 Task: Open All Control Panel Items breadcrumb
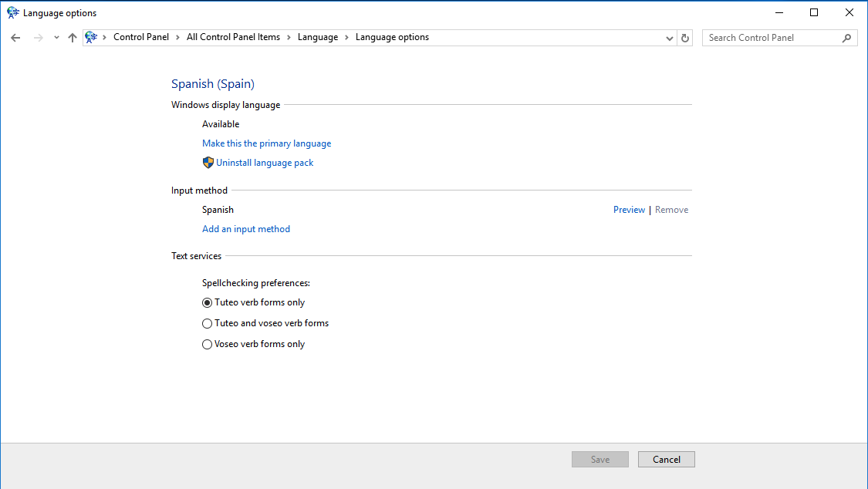click(233, 37)
